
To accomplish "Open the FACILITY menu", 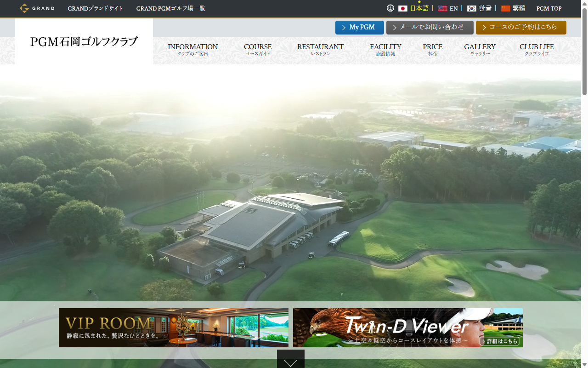I will click(385, 50).
